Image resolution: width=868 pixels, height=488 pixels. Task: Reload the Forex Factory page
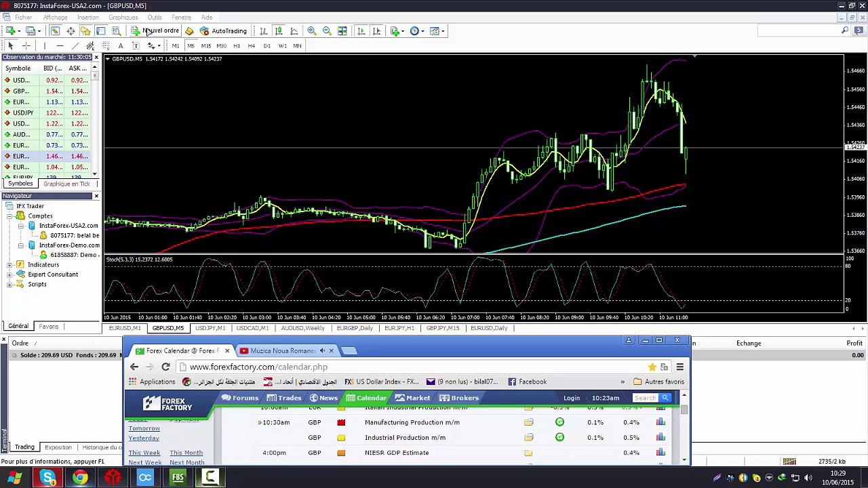(165, 367)
